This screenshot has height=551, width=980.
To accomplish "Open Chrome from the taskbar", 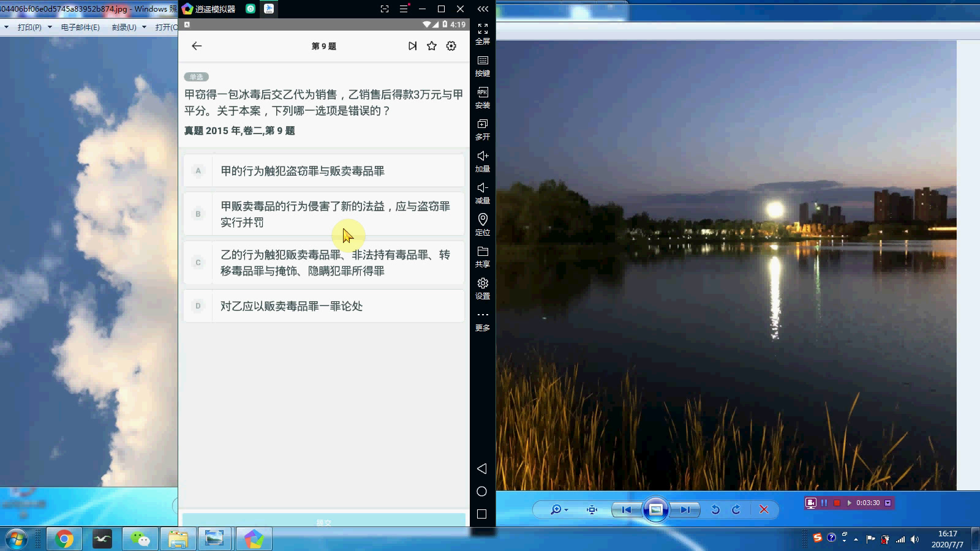I will pyautogui.click(x=64, y=539).
